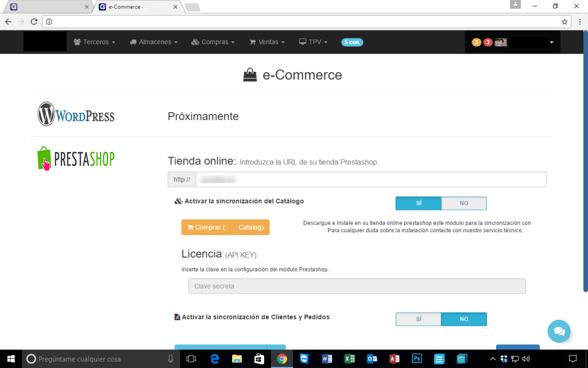Click the PrestaShop logo

coord(76,158)
